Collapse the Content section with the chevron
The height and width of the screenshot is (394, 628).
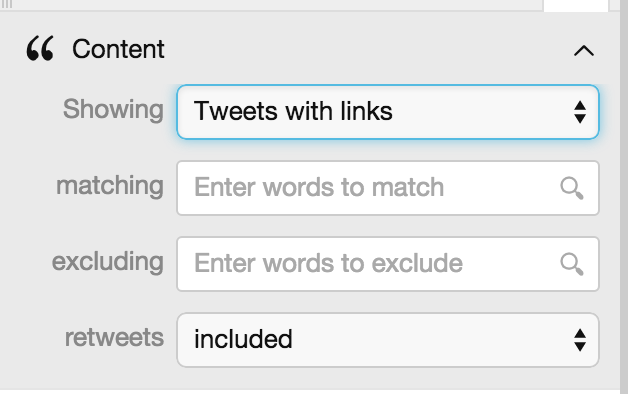(x=584, y=51)
